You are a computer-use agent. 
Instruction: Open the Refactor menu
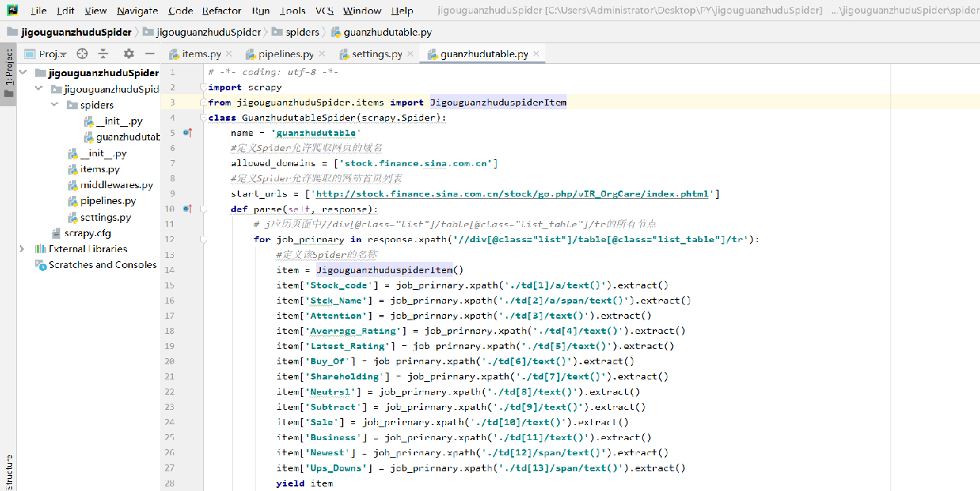click(221, 11)
